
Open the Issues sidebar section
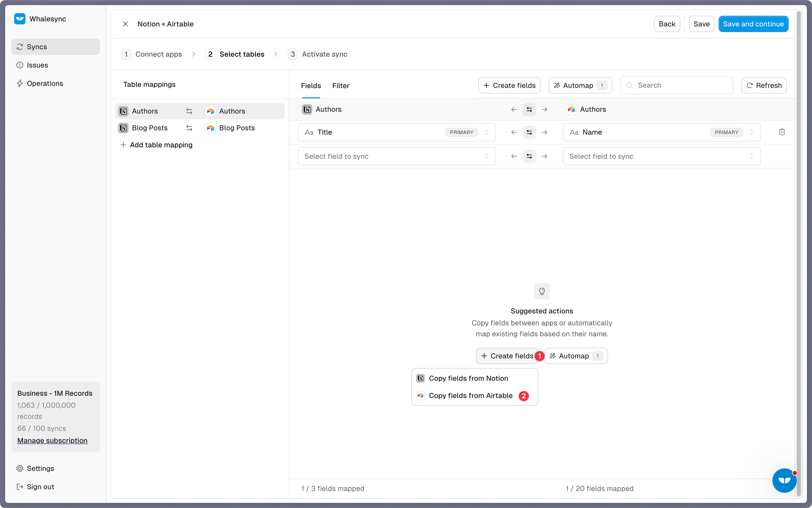coord(55,65)
